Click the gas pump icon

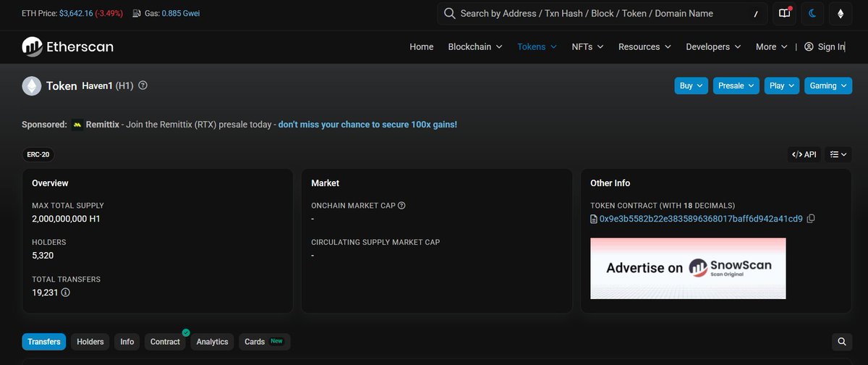pos(136,14)
